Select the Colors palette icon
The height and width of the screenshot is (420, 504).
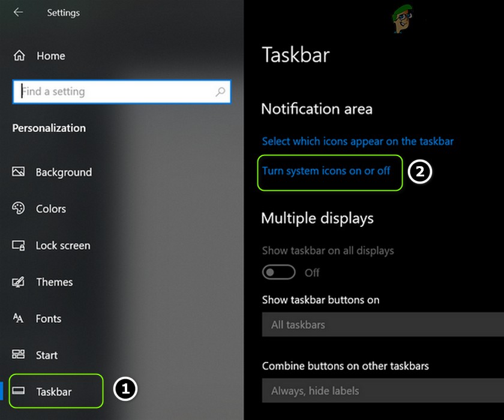pyautogui.click(x=19, y=209)
